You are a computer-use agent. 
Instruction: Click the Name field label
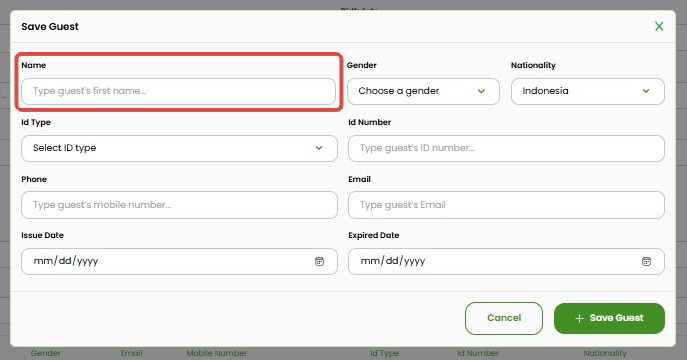tap(34, 65)
